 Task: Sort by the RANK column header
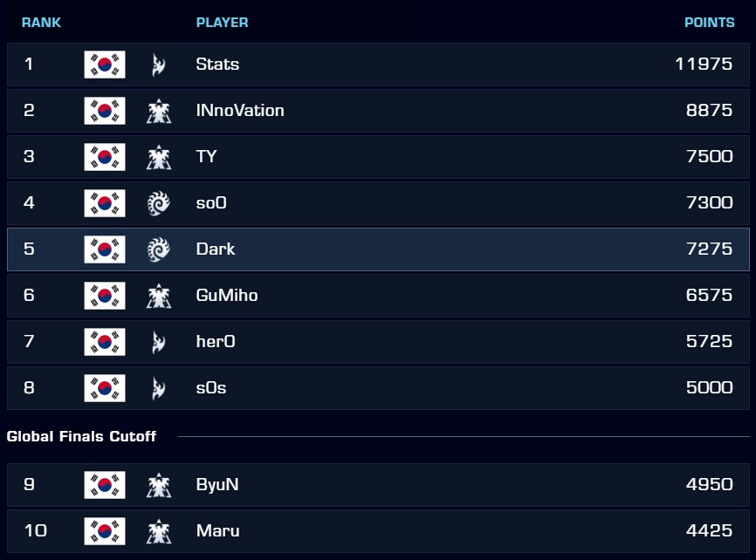click(x=41, y=23)
